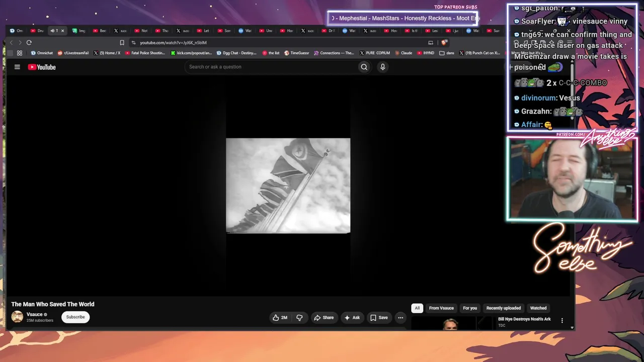Go forward with the browser forward arrow
Viewport: 644px width, 362px height.
[x=20, y=43]
